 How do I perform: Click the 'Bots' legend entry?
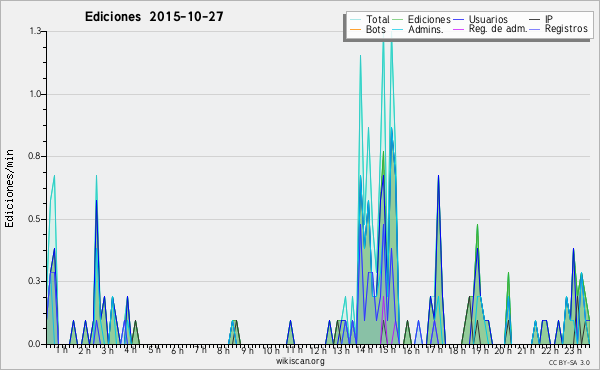(x=375, y=29)
